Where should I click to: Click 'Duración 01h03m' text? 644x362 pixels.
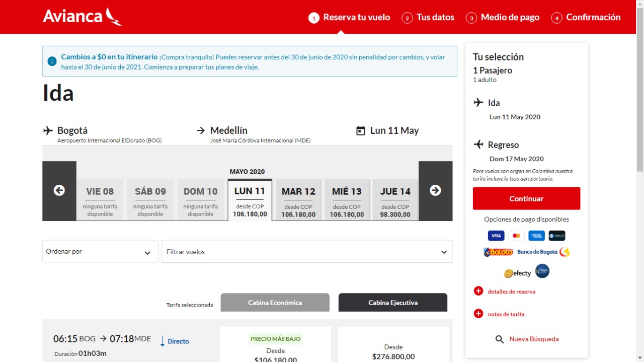tap(80, 353)
